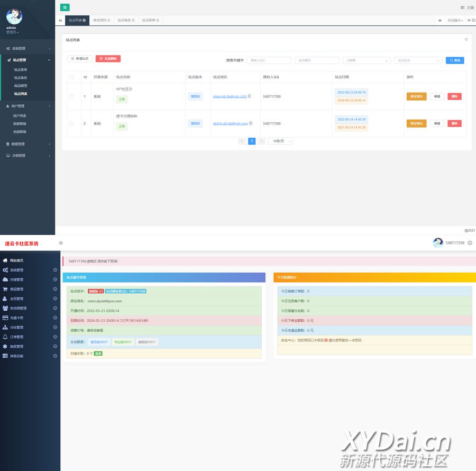Click the hamburger icon beside 速云卡社区系统 title
Image resolution: width=476 pixels, height=471 pixels.
pyautogui.click(x=60, y=243)
